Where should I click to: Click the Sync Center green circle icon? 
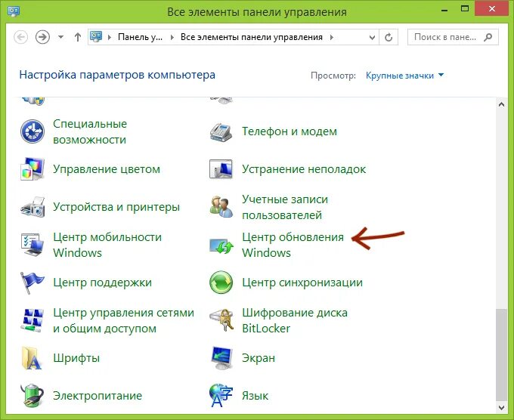click(x=221, y=283)
